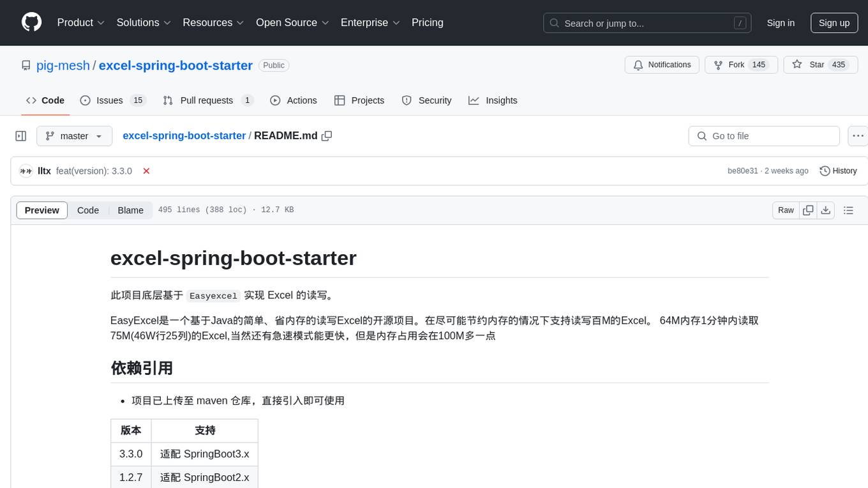Open the master branch dropdown

click(x=74, y=136)
